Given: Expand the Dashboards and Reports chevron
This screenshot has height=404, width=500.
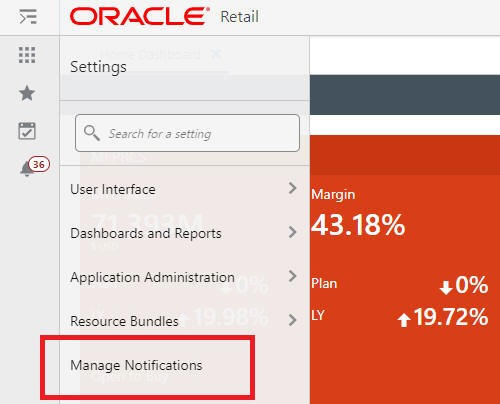Looking at the screenshot, I should (292, 232).
